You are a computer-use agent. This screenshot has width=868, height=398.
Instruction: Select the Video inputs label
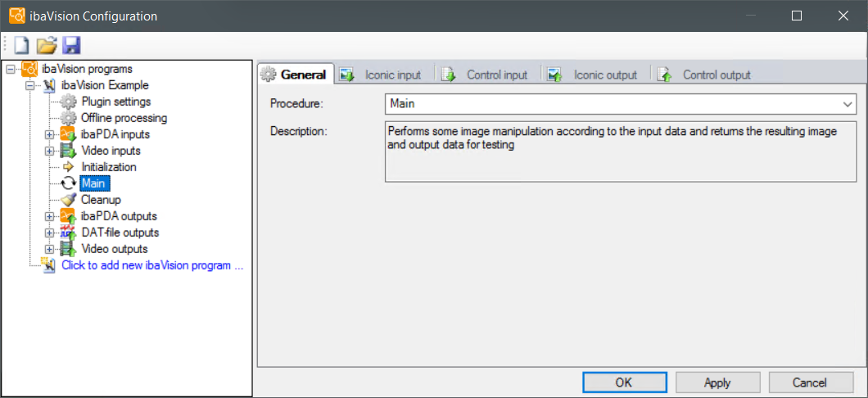(x=111, y=151)
